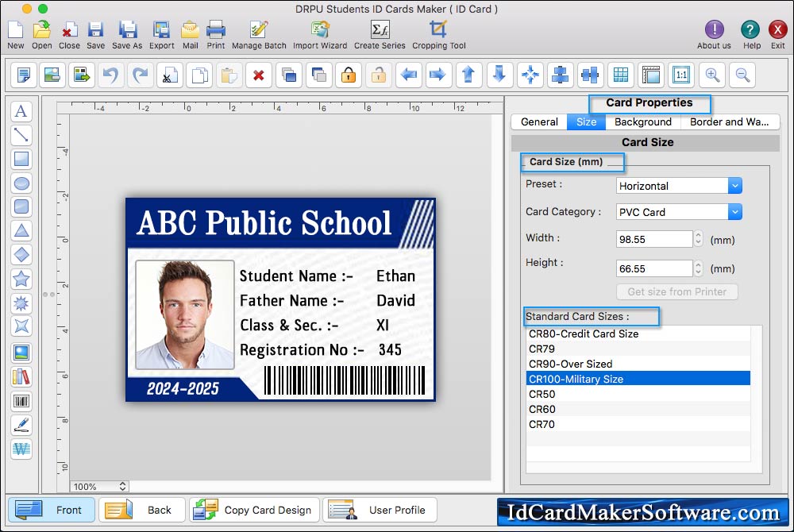The height and width of the screenshot is (532, 794).
Task: Toggle the grid view icon
Action: click(x=621, y=75)
